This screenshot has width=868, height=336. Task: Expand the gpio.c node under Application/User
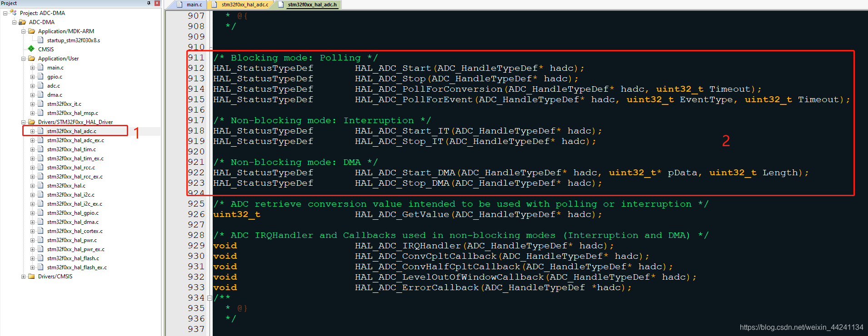coord(32,77)
